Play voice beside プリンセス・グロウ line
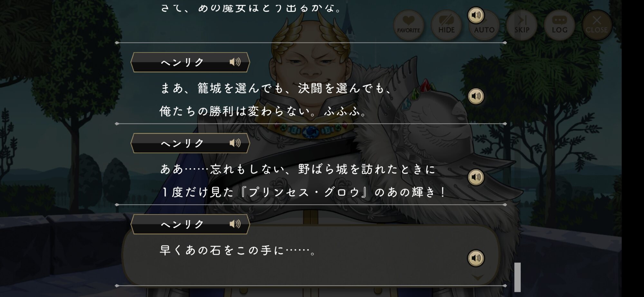 point(476,177)
